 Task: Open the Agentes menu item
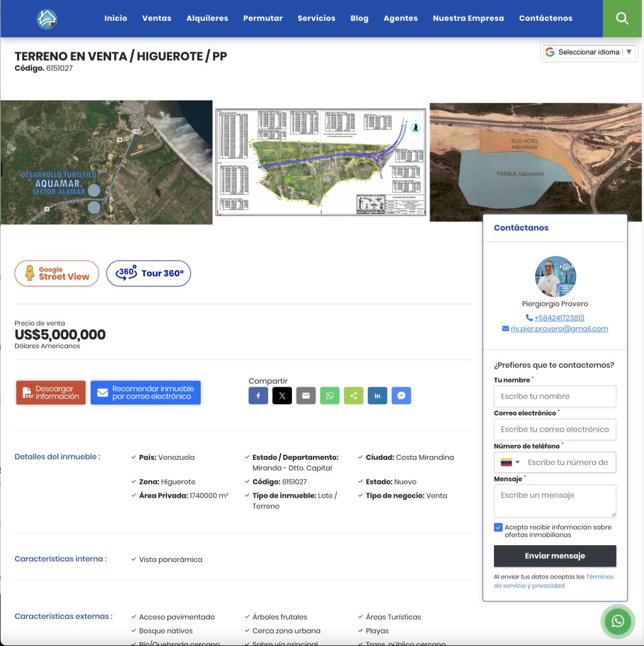click(x=401, y=18)
